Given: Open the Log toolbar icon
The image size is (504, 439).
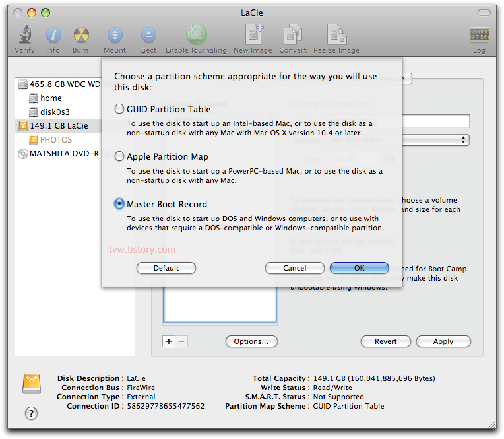Looking at the screenshot, I should tap(479, 34).
